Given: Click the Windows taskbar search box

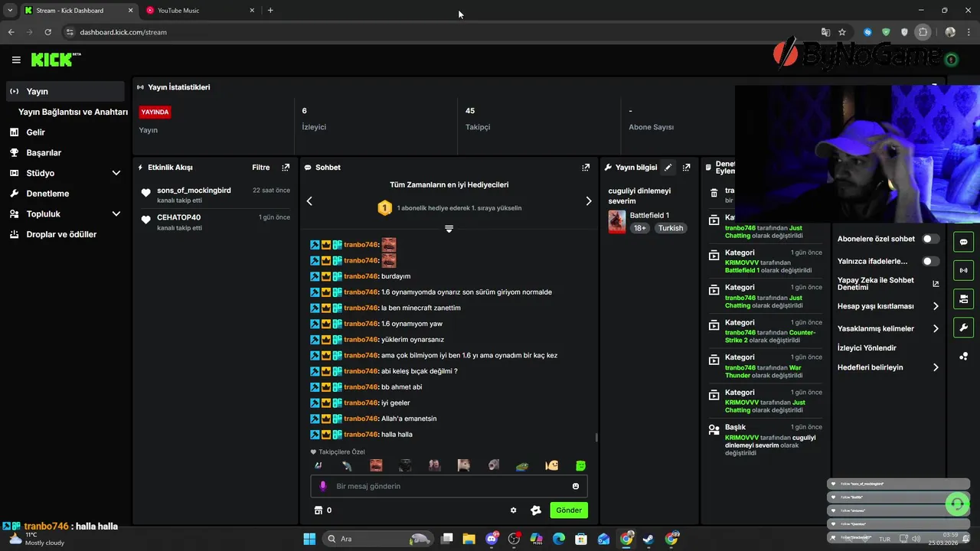Looking at the screenshot, I should coord(378,539).
